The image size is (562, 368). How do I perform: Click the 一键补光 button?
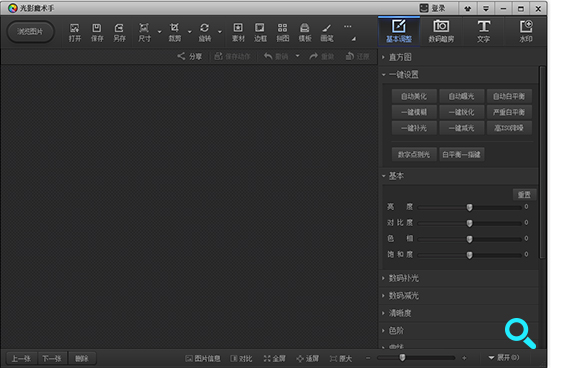click(x=414, y=128)
